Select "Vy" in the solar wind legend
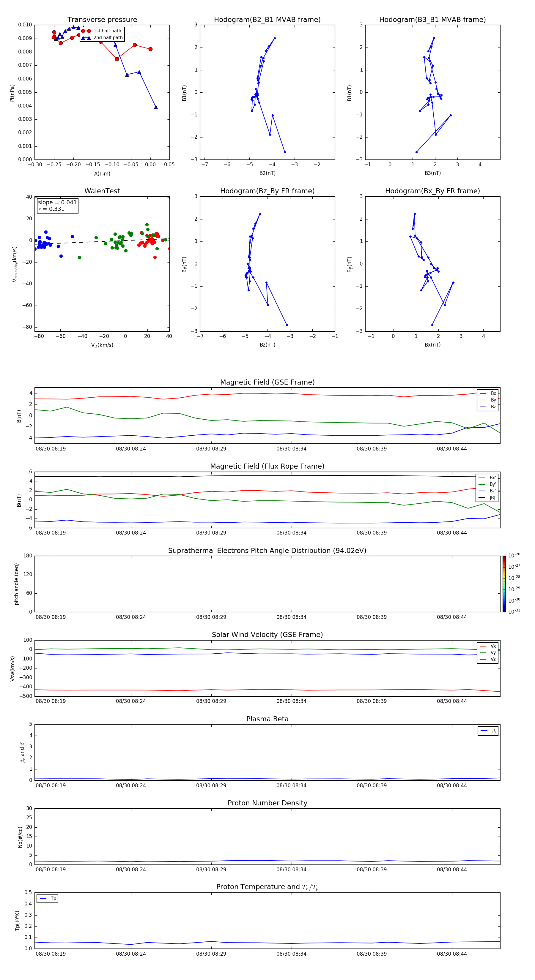The image size is (535, 980). [488, 652]
